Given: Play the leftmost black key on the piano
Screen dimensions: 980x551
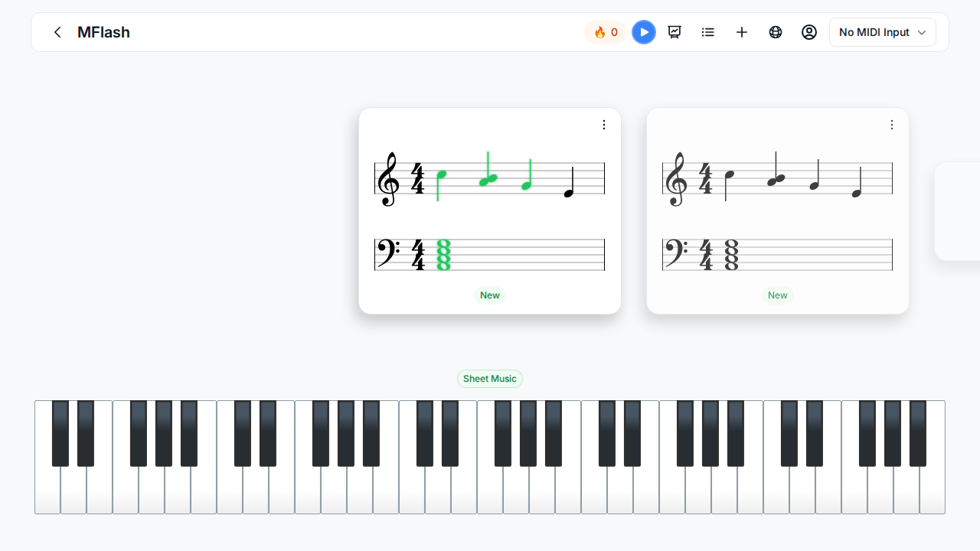Looking at the screenshot, I should click(x=60, y=433).
